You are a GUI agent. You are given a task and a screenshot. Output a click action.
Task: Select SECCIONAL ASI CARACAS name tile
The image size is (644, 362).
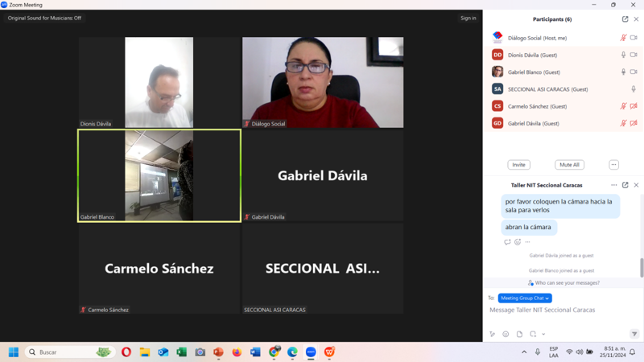[323, 269]
